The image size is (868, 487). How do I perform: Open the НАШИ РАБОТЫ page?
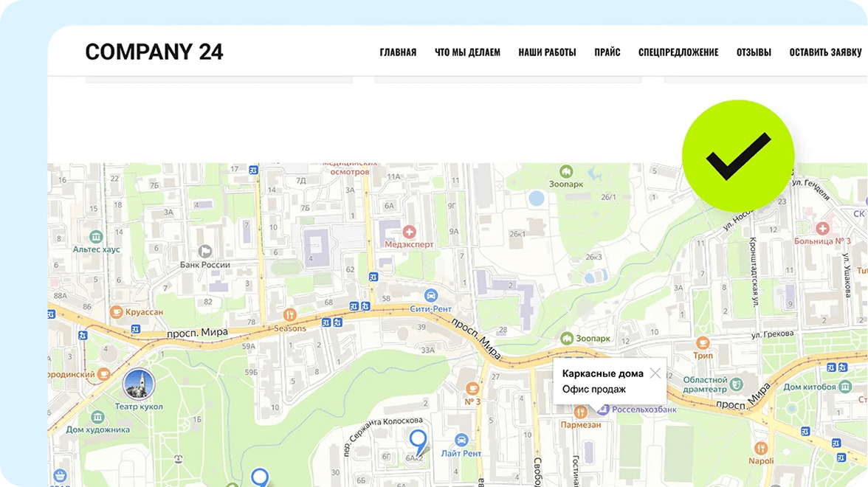click(x=547, y=52)
